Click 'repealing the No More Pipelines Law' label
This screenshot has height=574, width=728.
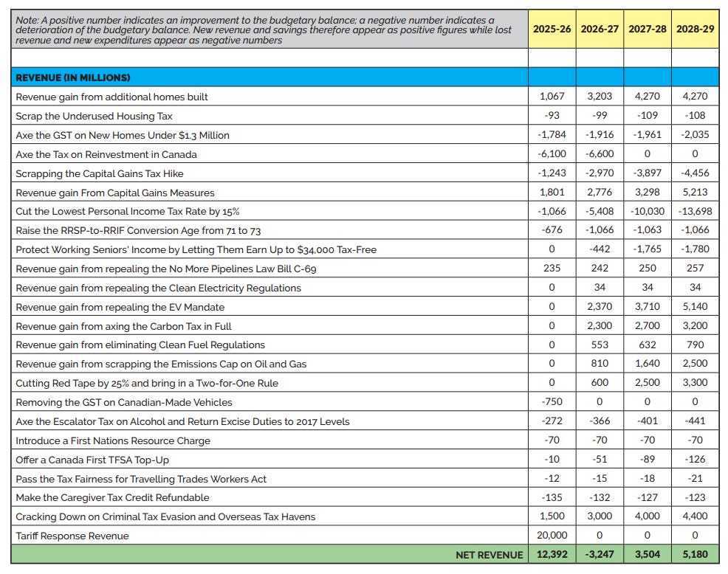[165, 269]
